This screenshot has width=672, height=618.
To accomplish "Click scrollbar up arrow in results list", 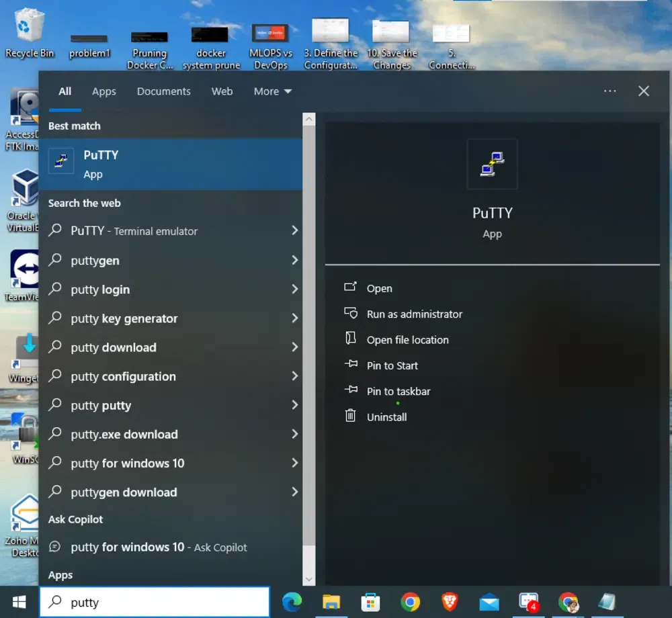I will [308, 120].
